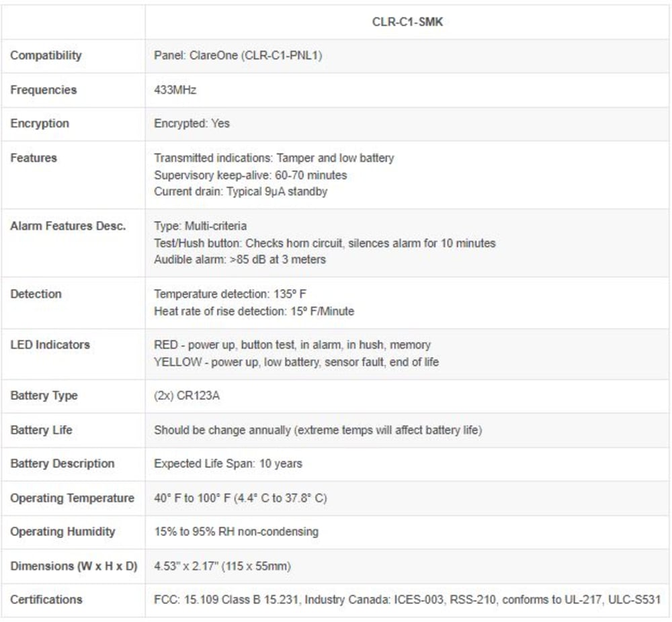
Task: Click the Frequencies row label
Action: [x=43, y=90]
